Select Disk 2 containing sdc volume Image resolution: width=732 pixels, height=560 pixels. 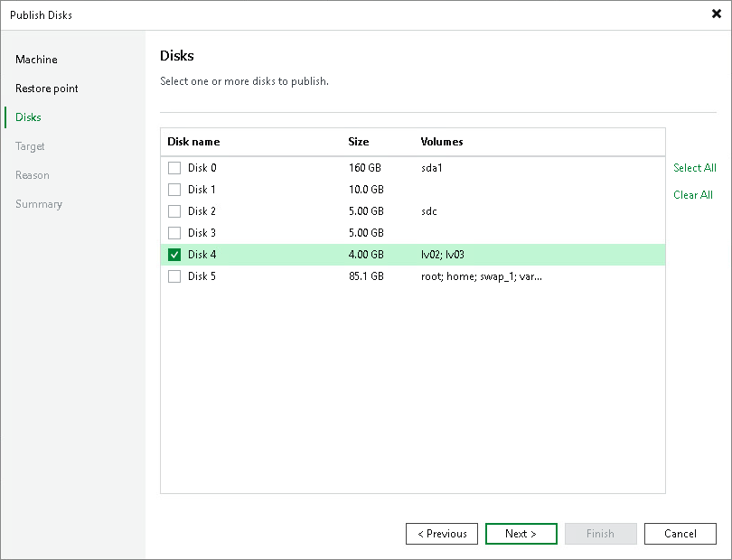tap(174, 210)
